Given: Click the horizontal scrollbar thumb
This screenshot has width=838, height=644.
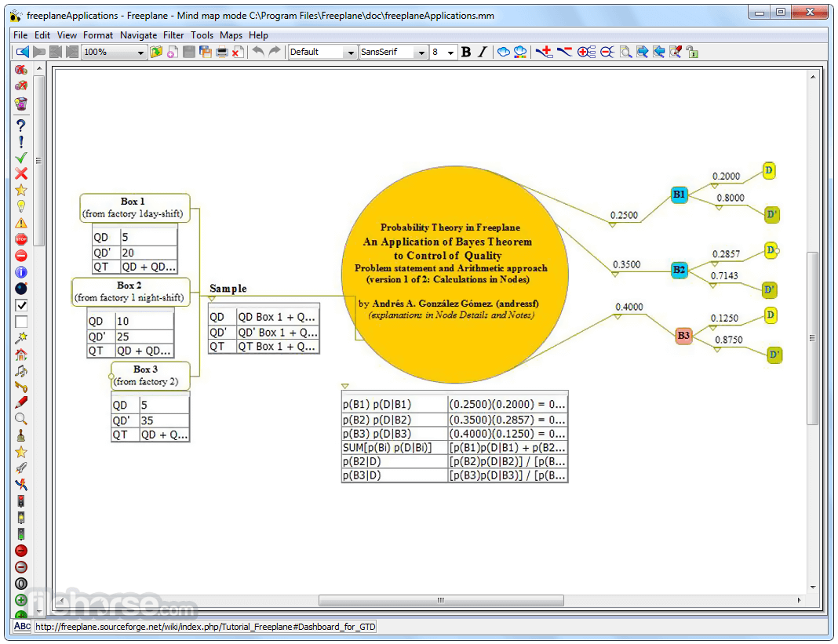Looking at the screenshot, I should (441, 600).
